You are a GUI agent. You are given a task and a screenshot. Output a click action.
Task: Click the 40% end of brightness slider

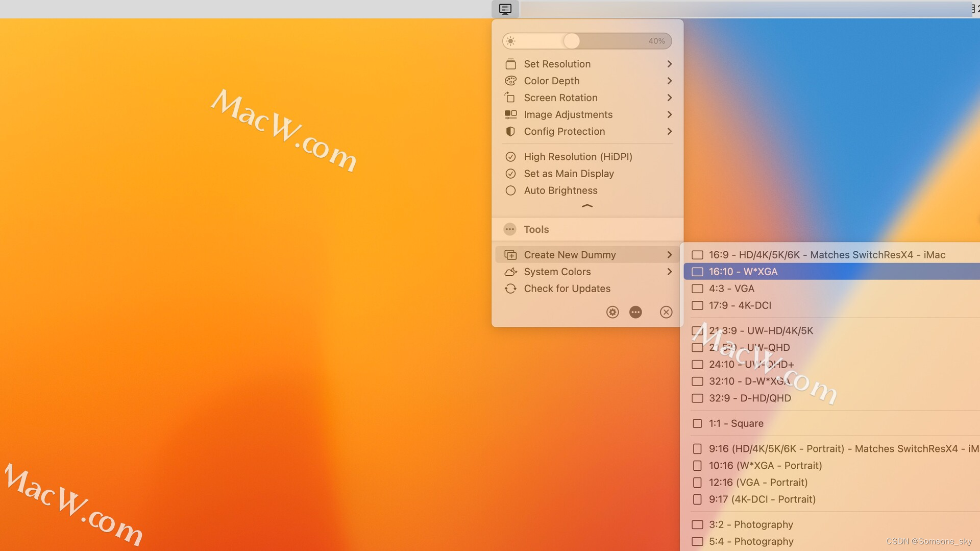656,41
